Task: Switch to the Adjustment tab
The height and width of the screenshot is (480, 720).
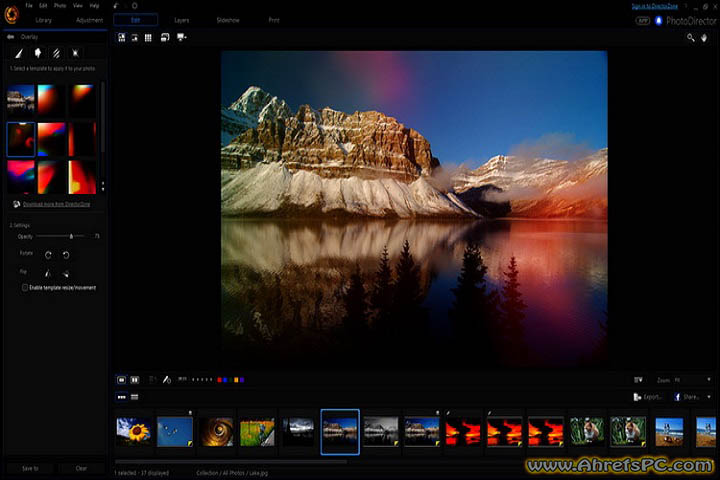Action: click(x=90, y=21)
